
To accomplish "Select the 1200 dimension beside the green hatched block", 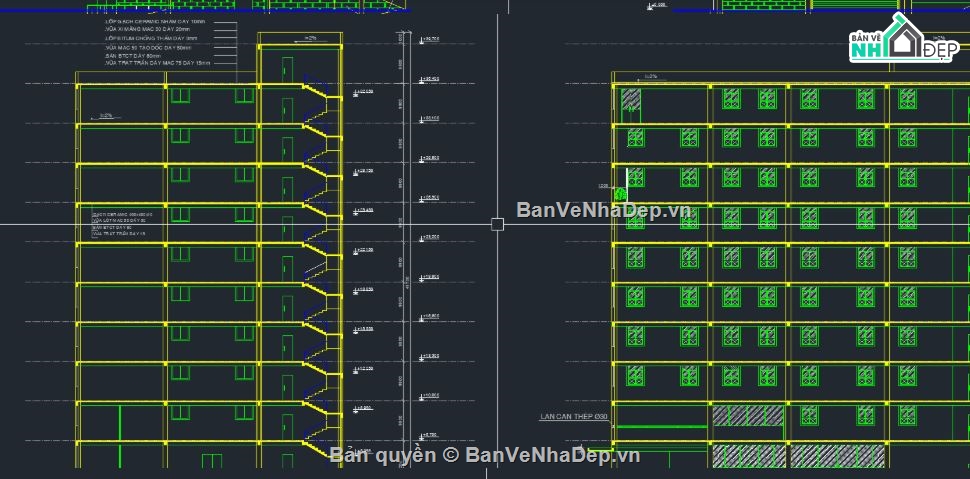I will coord(603,186).
